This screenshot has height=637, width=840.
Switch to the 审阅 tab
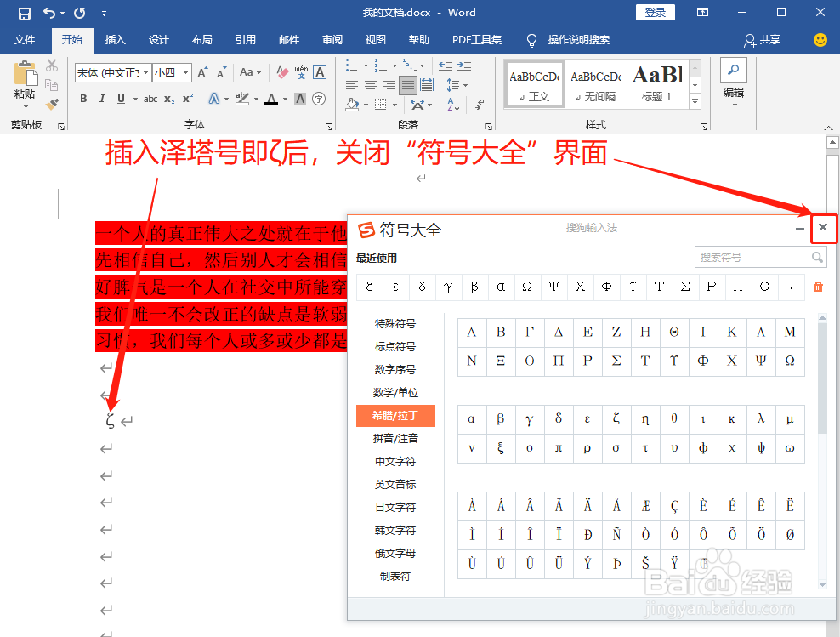pos(332,40)
